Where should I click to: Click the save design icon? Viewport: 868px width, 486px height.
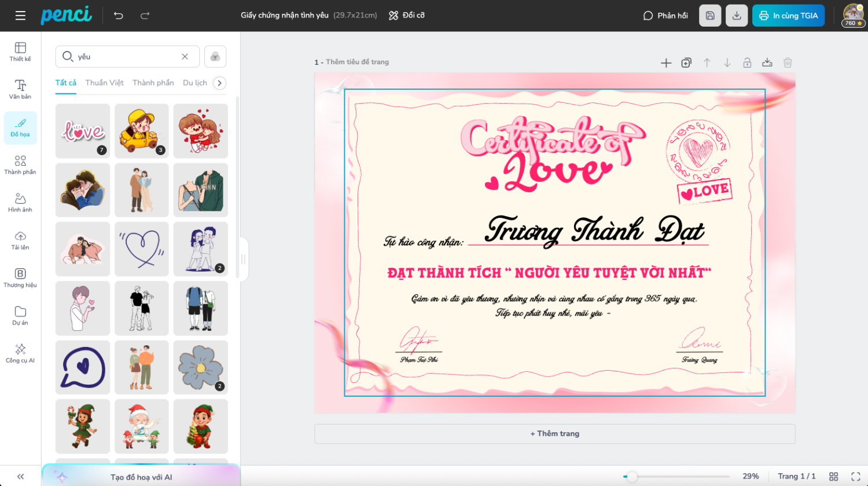[710, 16]
